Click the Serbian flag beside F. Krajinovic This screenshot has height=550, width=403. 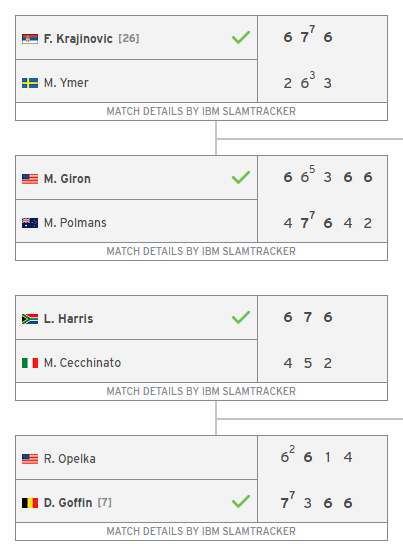point(30,39)
